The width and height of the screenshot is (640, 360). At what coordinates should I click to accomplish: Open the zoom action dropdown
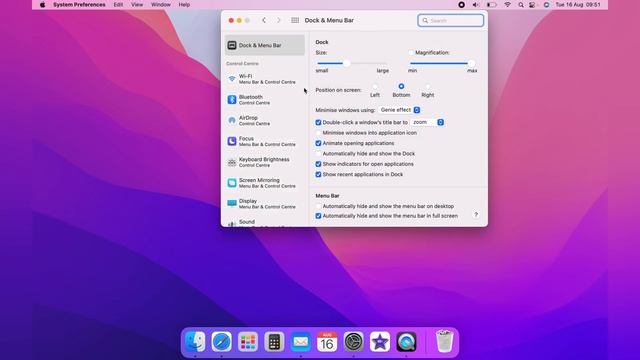(x=427, y=122)
